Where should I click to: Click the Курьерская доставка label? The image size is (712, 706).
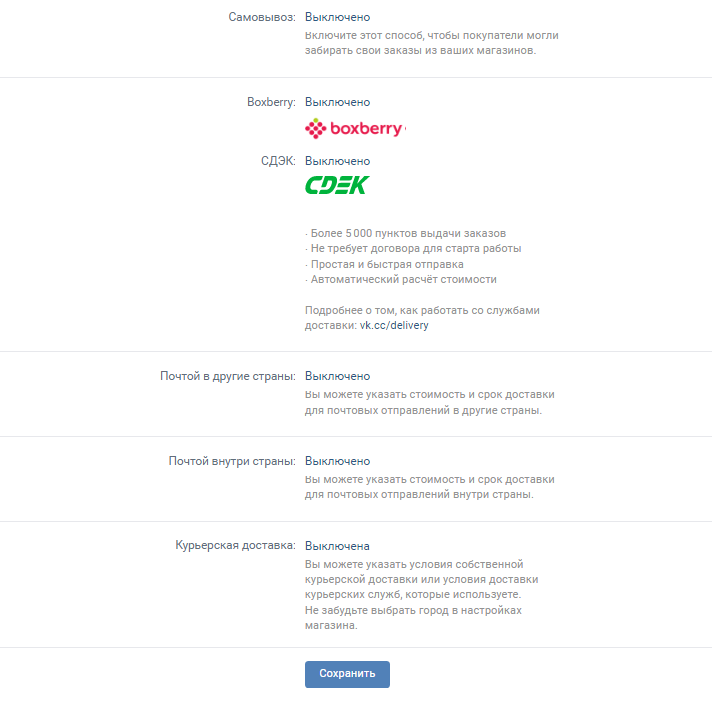point(234,546)
